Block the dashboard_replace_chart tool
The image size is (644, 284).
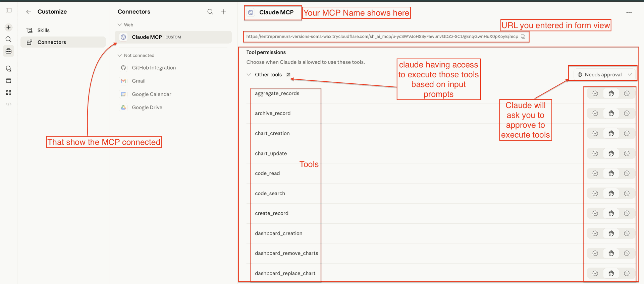coord(627,273)
